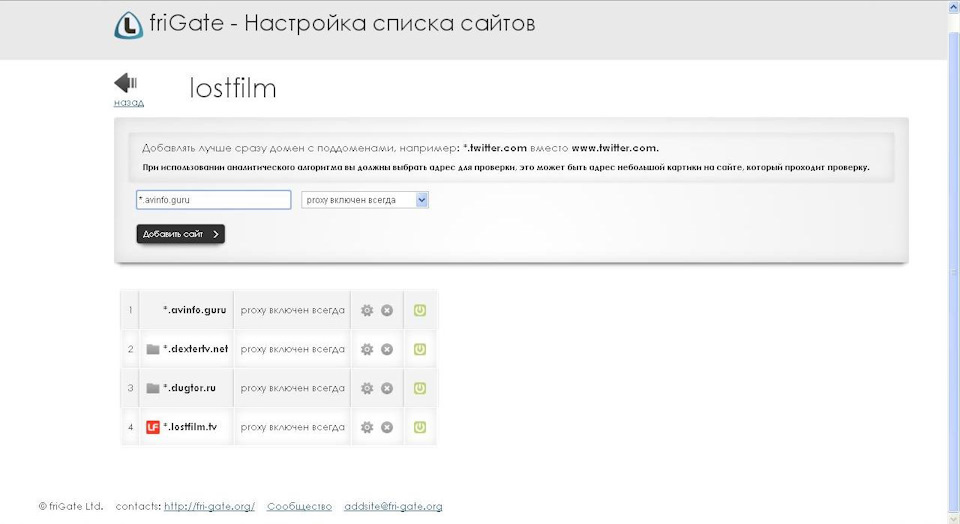Toggle power switch for *.dugtor.ru
The height and width of the screenshot is (524, 960).
(419, 389)
